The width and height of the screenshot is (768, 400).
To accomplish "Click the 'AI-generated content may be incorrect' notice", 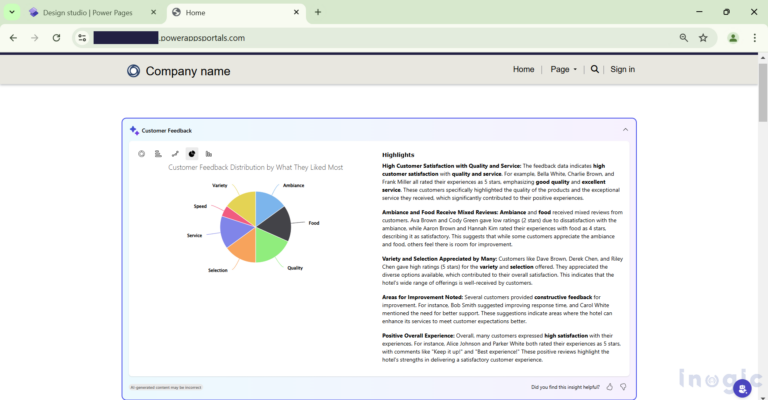I will pyautogui.click(x=166, y=387).
